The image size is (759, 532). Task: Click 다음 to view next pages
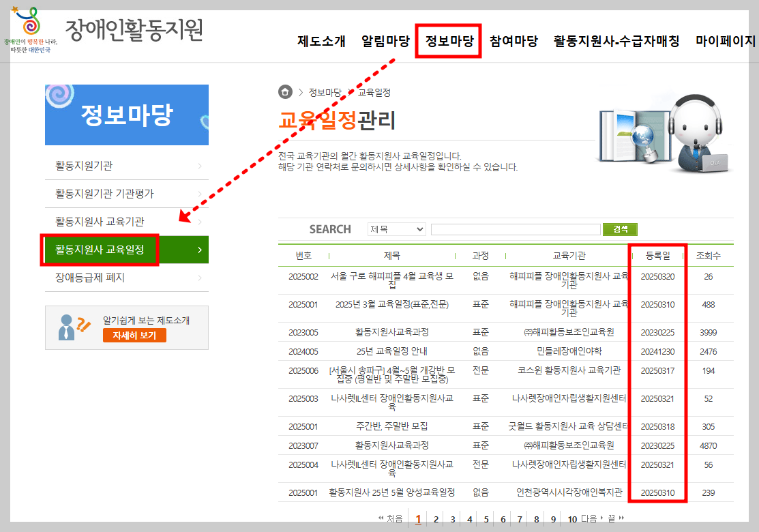591,518
